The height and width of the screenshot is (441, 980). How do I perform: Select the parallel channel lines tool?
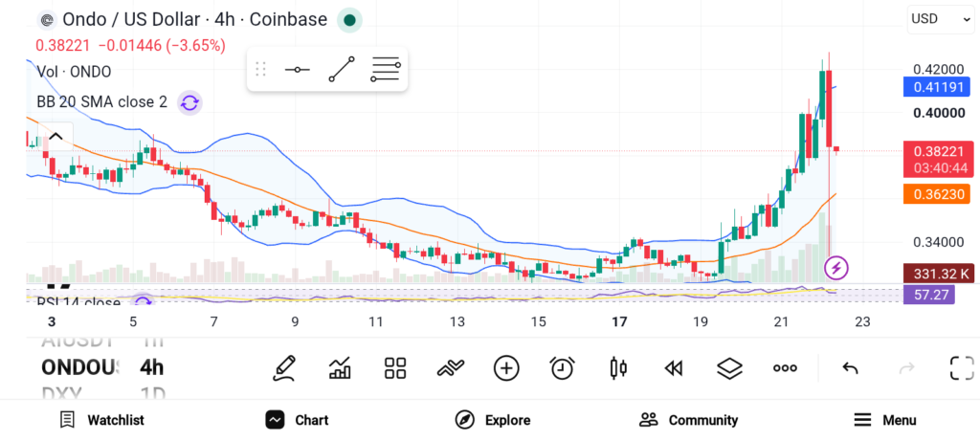point(386,69)
